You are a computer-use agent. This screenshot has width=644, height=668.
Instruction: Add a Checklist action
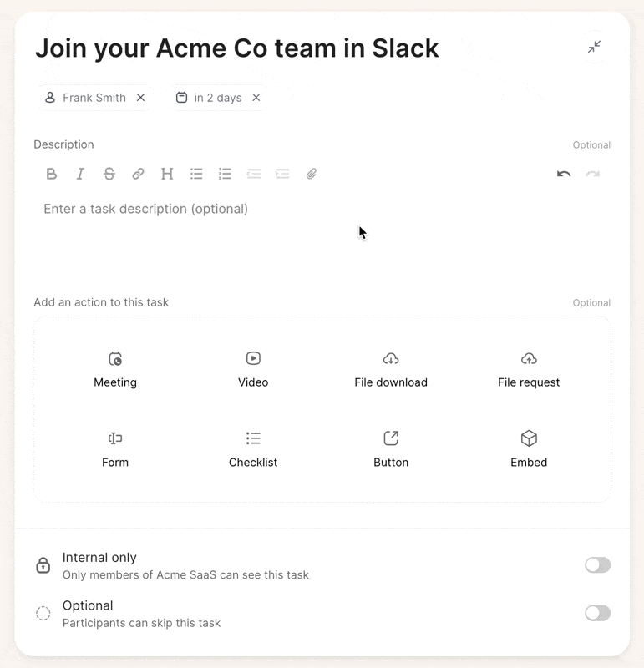(253, 449)
